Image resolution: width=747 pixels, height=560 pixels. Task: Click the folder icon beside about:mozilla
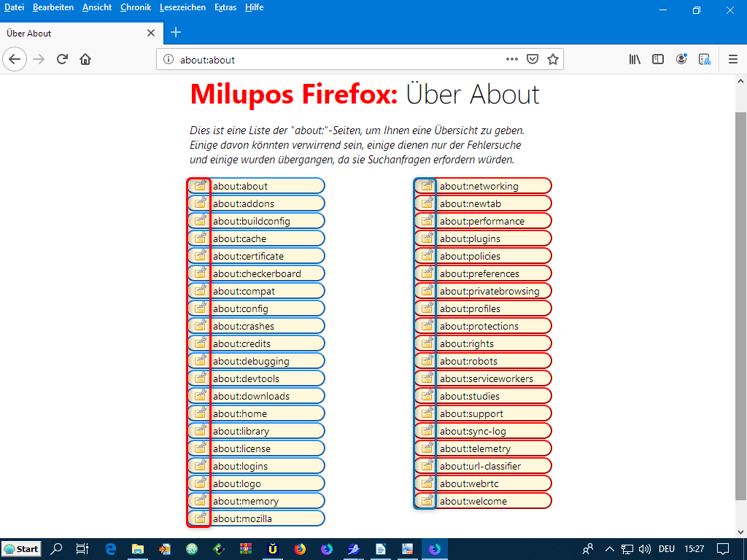(200, 517)
